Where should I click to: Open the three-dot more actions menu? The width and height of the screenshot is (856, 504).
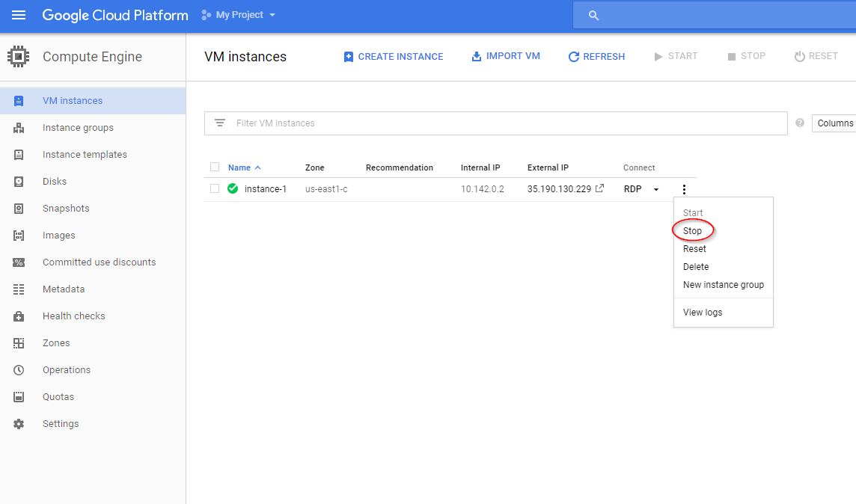[684, 189]
